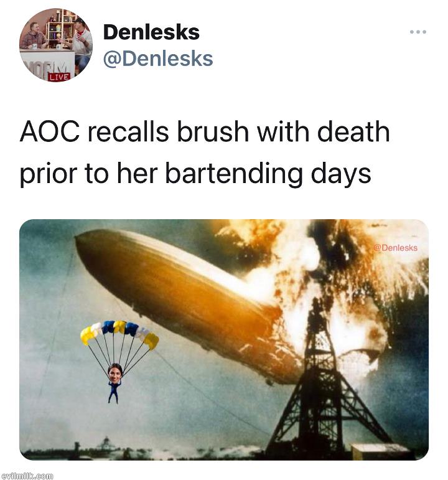Click the word 'bartending' in the tweet

pos(234,173)
